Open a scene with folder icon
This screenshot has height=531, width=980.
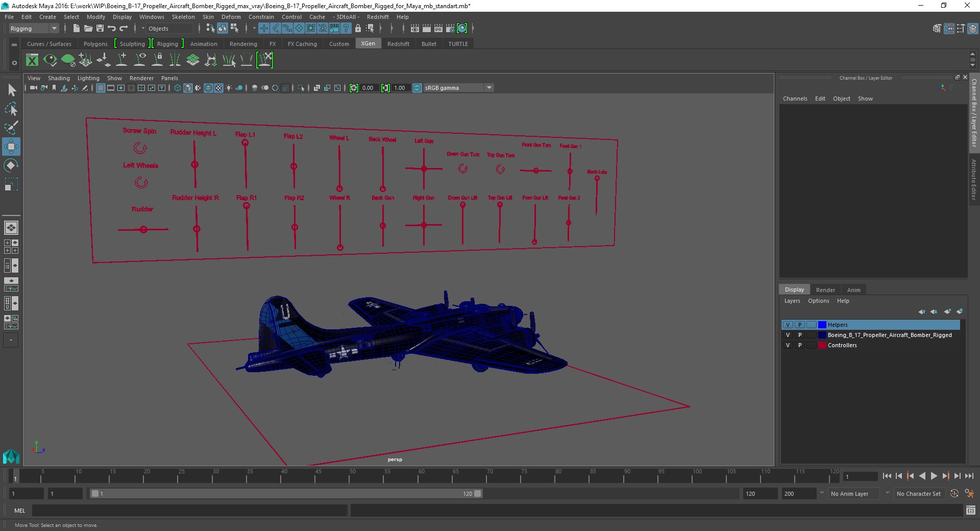tap(88, 29)
